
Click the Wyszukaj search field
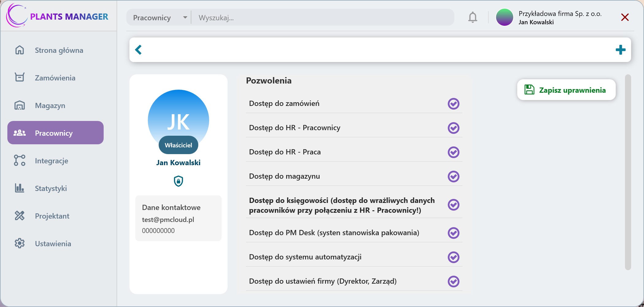(x=322, y=17)
